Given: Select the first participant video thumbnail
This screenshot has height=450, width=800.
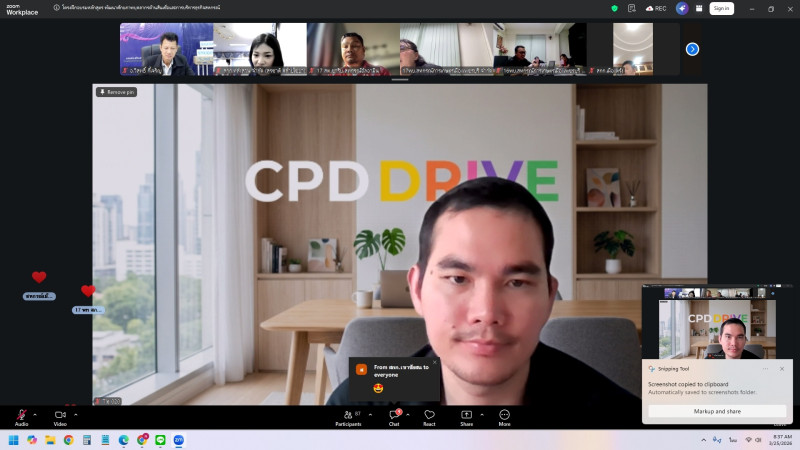Looking at the screenshot, I should click(166, 49).
